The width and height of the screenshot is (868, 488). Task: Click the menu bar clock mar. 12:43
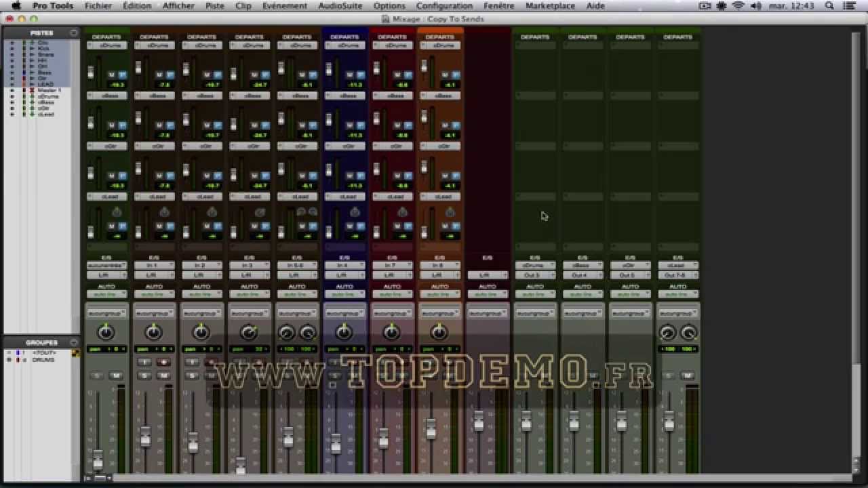(x=791, y=5)
